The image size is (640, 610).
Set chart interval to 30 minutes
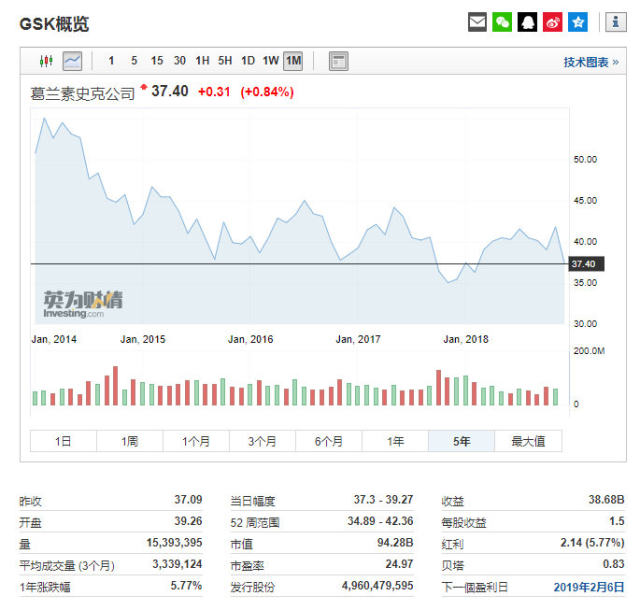[180, 61]
